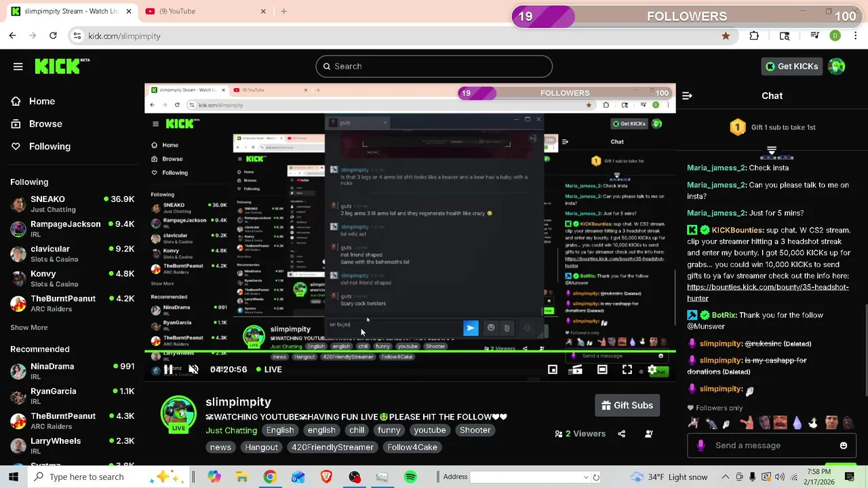Click the Get KICKs button

tap(791, 66)
